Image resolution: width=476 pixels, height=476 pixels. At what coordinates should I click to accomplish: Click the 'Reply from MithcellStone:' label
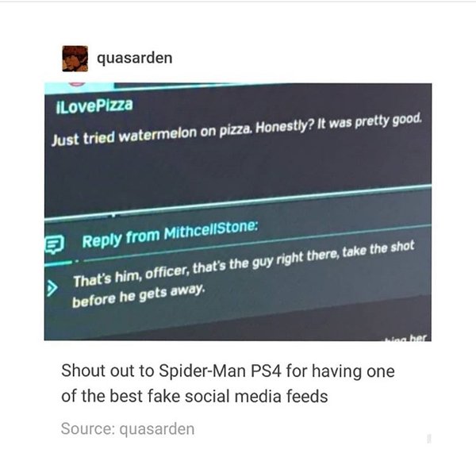pos(171,233)
